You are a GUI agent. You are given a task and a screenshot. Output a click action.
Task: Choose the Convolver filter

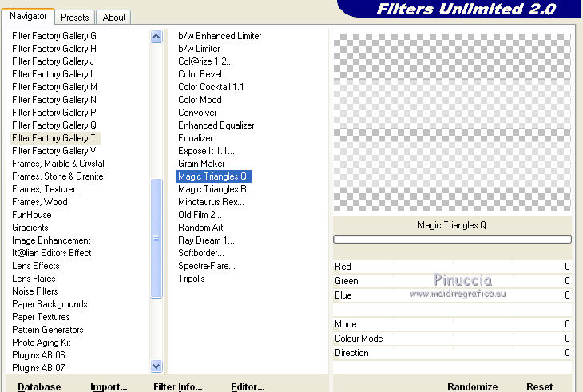[x=197, y=113]
